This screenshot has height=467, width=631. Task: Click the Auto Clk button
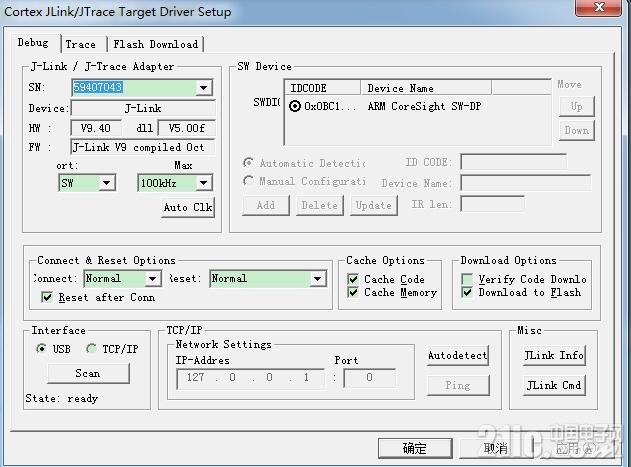click(188, 207)
